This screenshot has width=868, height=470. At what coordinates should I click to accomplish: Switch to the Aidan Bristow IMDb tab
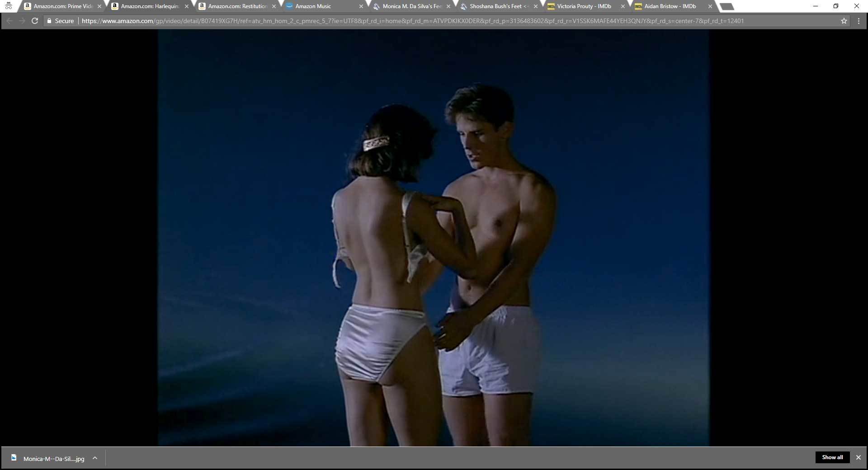pyautogui.click(x=670, y=6)
